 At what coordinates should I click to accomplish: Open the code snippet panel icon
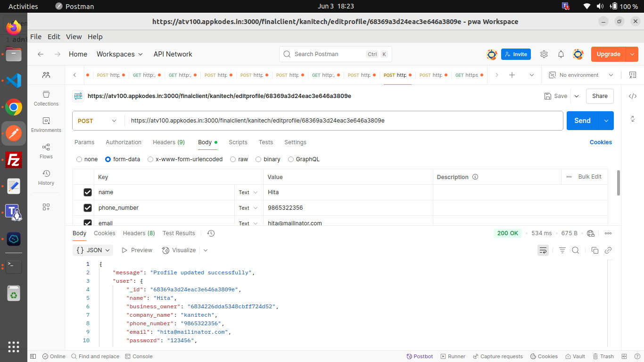pos(633,96)
